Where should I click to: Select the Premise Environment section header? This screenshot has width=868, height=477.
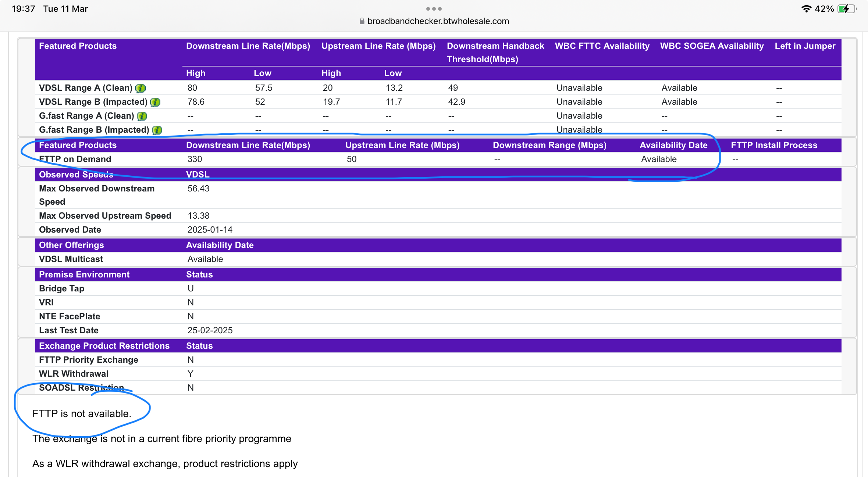click(84, 275)
